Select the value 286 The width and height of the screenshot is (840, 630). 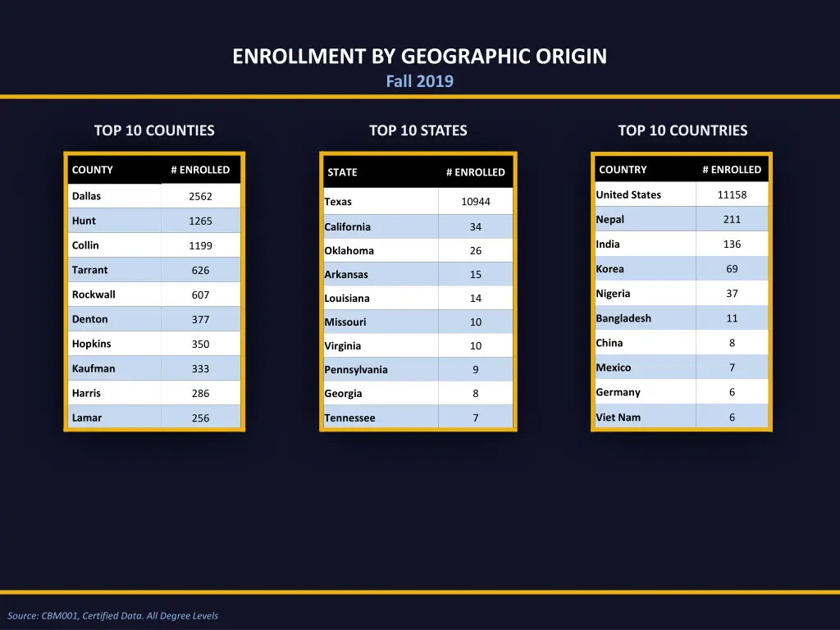coord(200,393)
